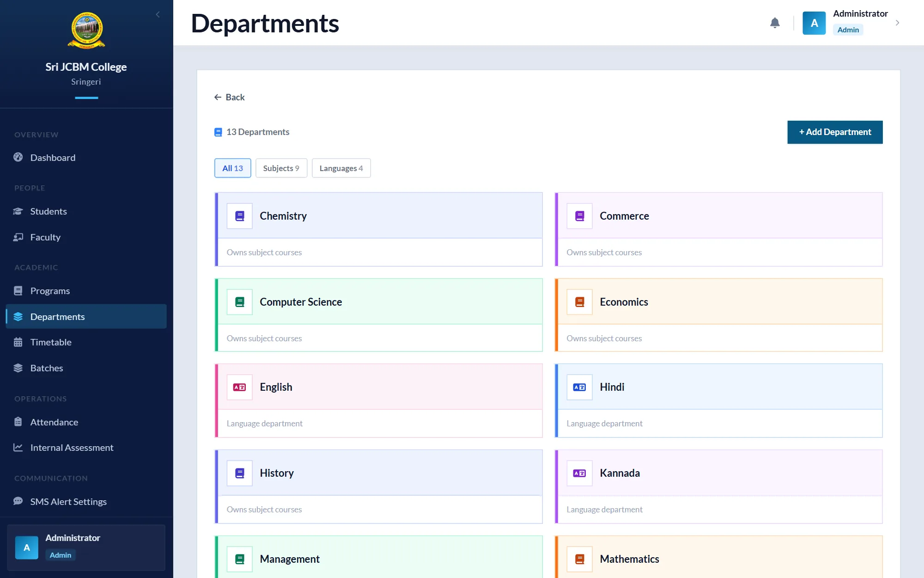Image resolution: width=924 pixels, height=578 pixels.
Task: Click the Management department book icon
Action: click(x=239, y=559)
